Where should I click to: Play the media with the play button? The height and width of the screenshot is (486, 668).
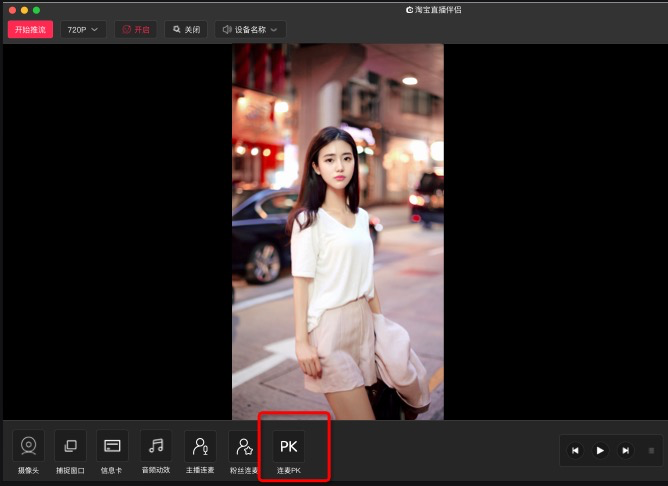(600, 451)
